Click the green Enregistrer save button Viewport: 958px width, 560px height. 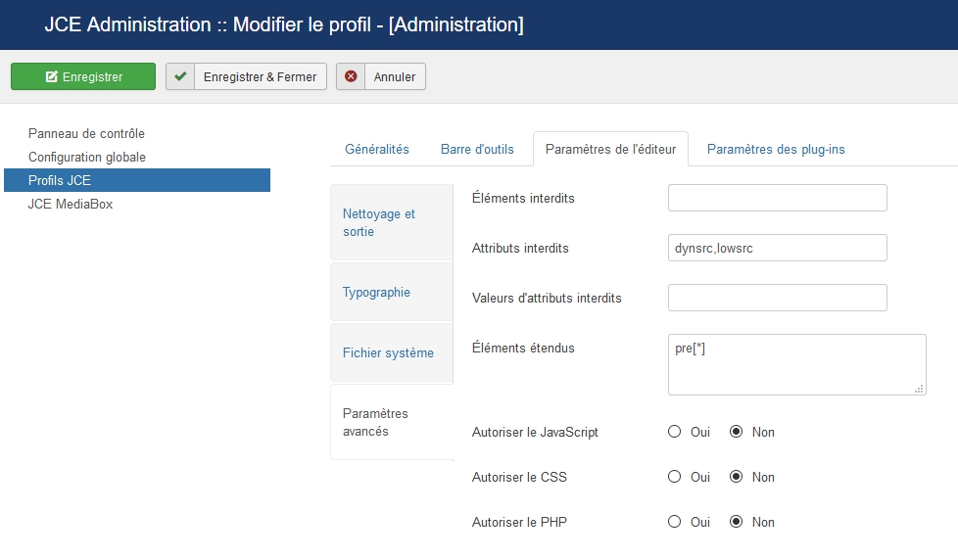pyautogui.click(x=83, y=76)
